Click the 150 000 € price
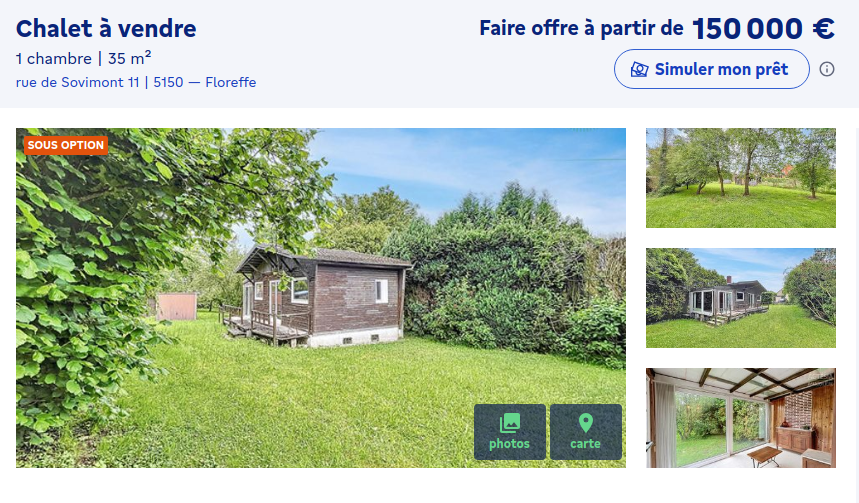This screenshot has width=859, height=503. (x=763, y=28)
